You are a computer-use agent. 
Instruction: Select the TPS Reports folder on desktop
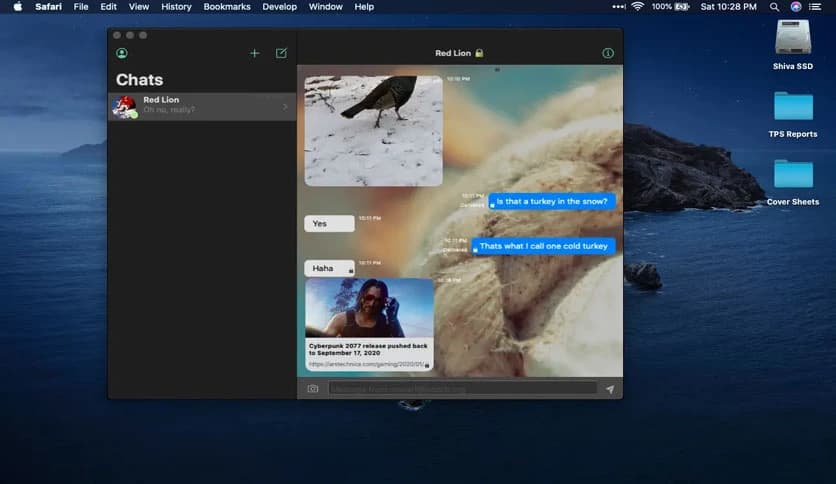[793, 108]
